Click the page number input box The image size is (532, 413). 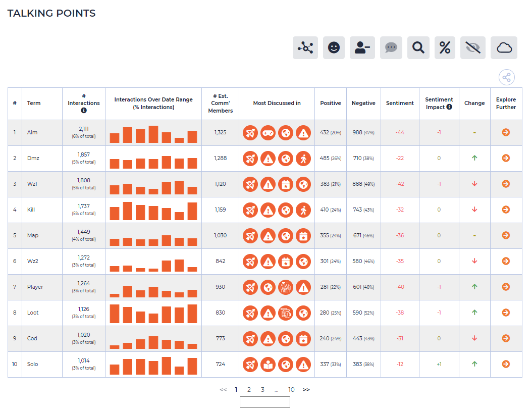coord(264,402)
